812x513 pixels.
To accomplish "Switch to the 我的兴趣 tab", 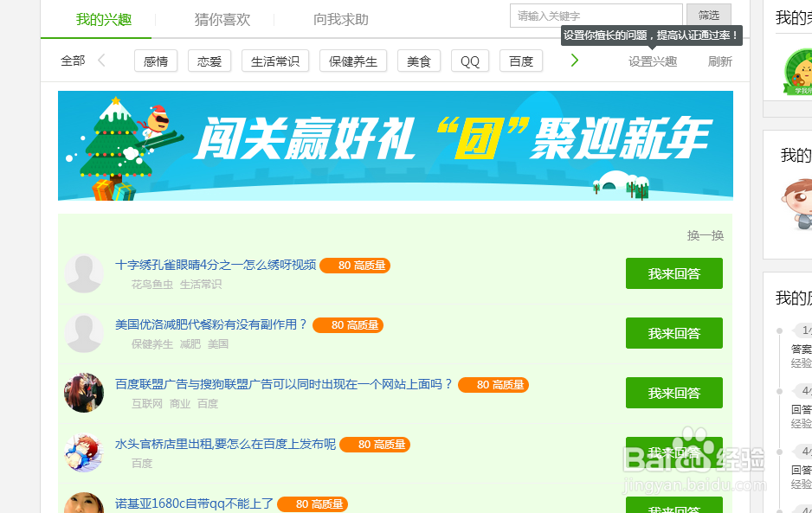I will (x=104, y=20).
